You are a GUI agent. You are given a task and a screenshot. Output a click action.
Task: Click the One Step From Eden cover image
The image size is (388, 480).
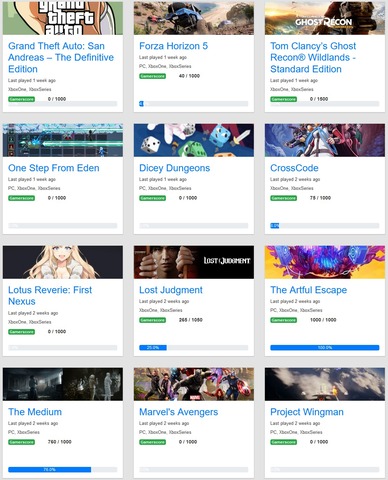(63, 140)
